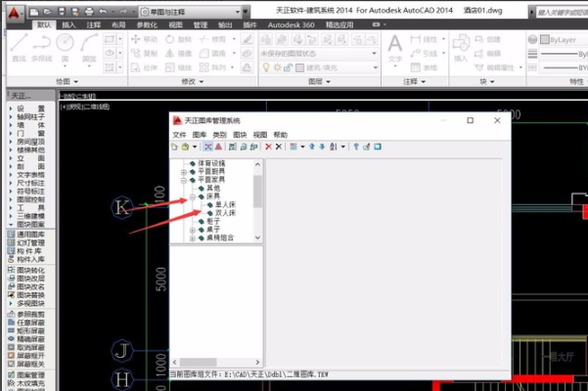This screenshot has height=391, width=588.
Task: Open 通用图库 from sidebar
Action: pyautogui.click(x=26, y=235)
